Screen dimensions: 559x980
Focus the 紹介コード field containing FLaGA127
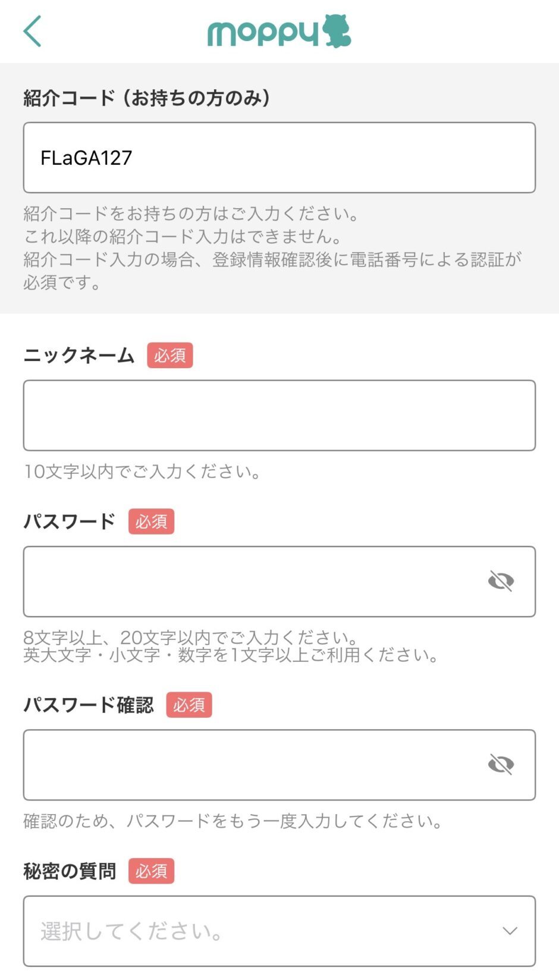279,158
